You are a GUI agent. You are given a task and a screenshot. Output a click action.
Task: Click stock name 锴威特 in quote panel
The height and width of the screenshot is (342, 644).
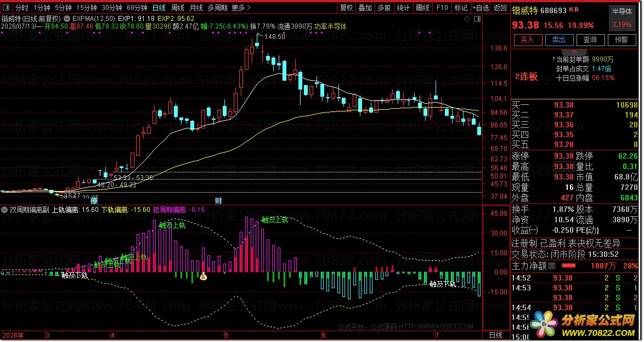(x=524, y=10)
